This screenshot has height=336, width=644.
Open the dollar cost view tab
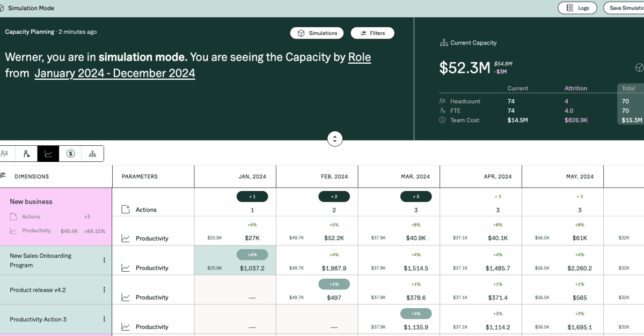pyautogui.click(x=70, y=154)
